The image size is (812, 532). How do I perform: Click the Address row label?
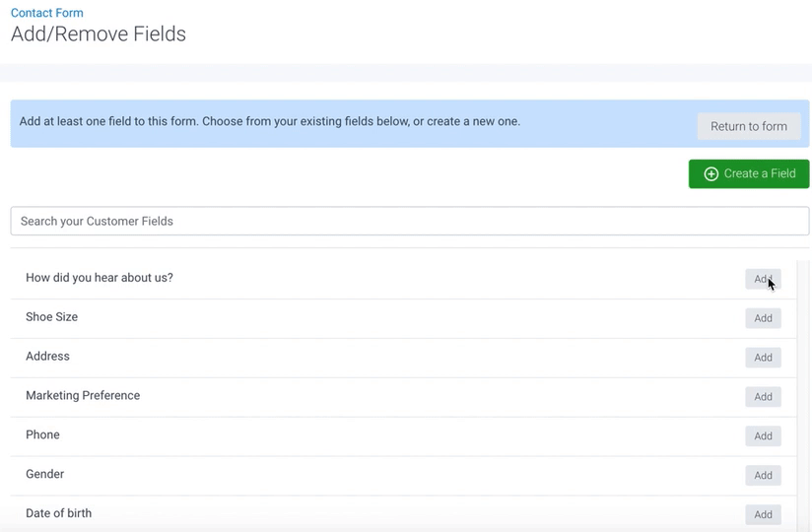(x=47, y=357)
